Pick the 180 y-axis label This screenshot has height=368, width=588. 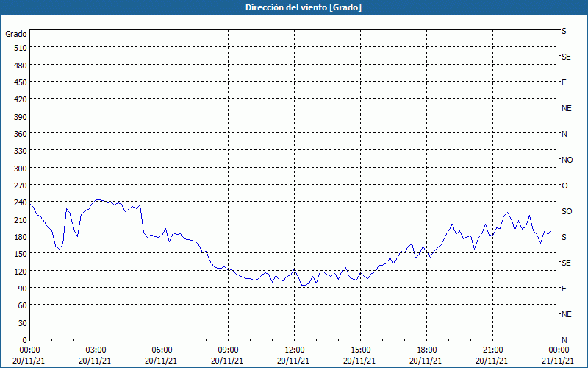pos(21,237)
